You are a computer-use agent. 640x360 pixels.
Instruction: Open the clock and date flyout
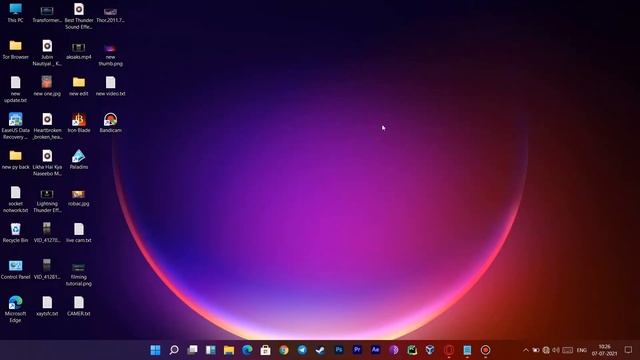pyautogui.click(x=604, y=350)
